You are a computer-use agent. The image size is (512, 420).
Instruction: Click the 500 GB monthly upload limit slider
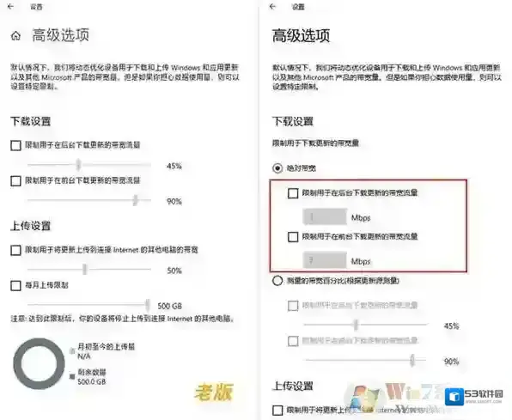point(89,305)
